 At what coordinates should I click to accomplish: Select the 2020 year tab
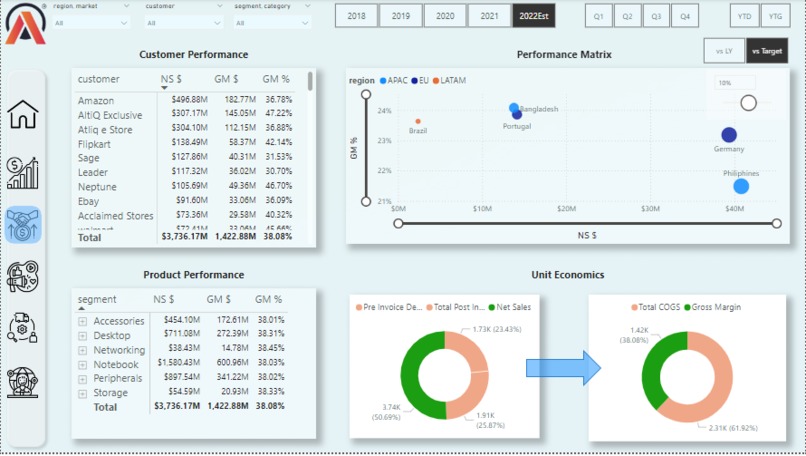445,16
